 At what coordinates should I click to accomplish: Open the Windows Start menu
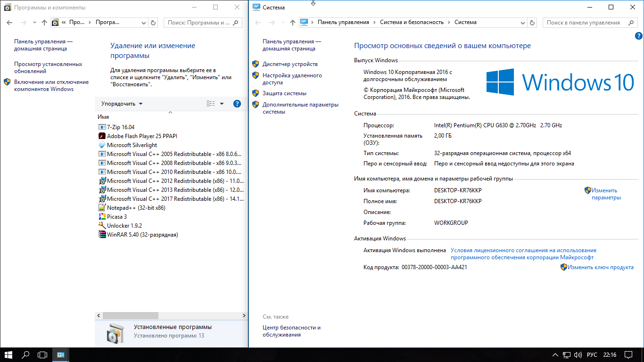pos(8,354)
